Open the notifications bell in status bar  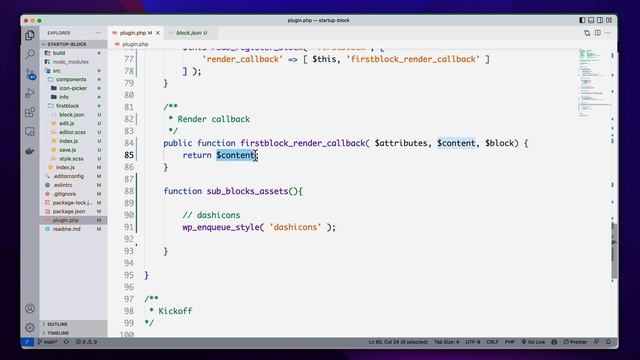click(608, 342)
